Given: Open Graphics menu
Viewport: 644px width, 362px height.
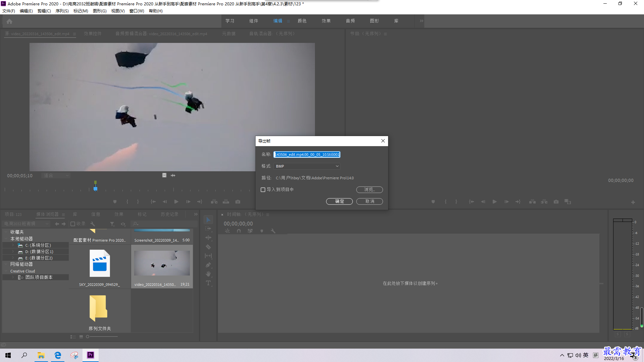Looking at the screenshot, I should pos(100,11).
